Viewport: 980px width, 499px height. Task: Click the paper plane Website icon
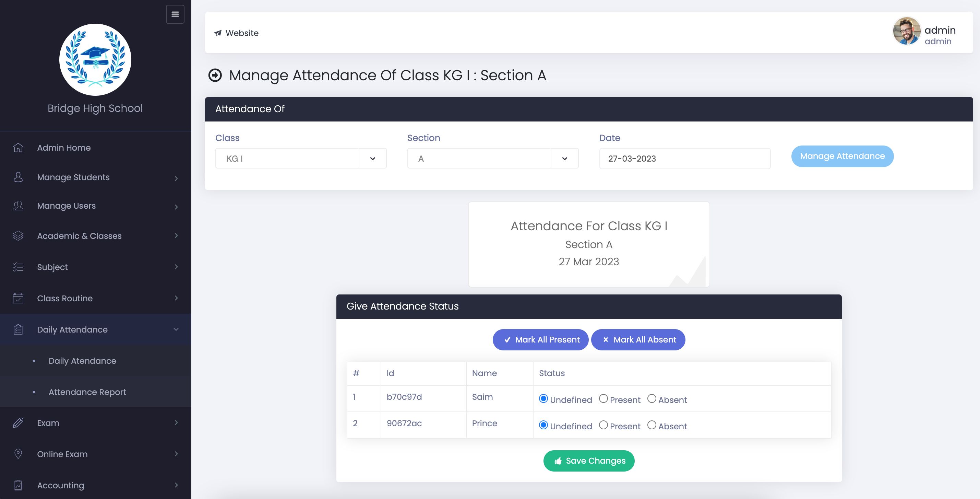click(x=218, y=33)
